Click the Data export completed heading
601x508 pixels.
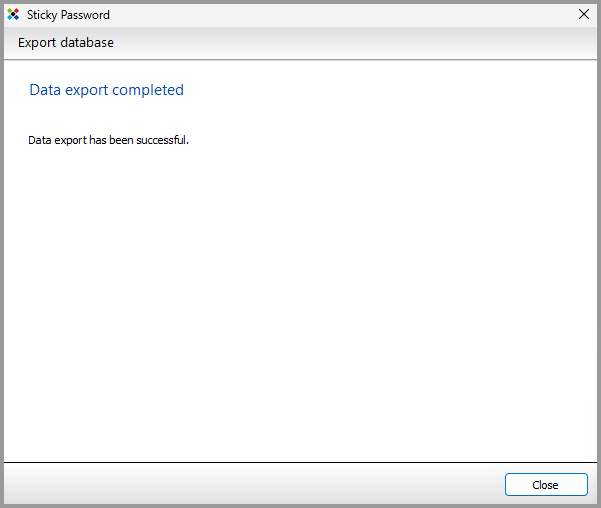107,90
